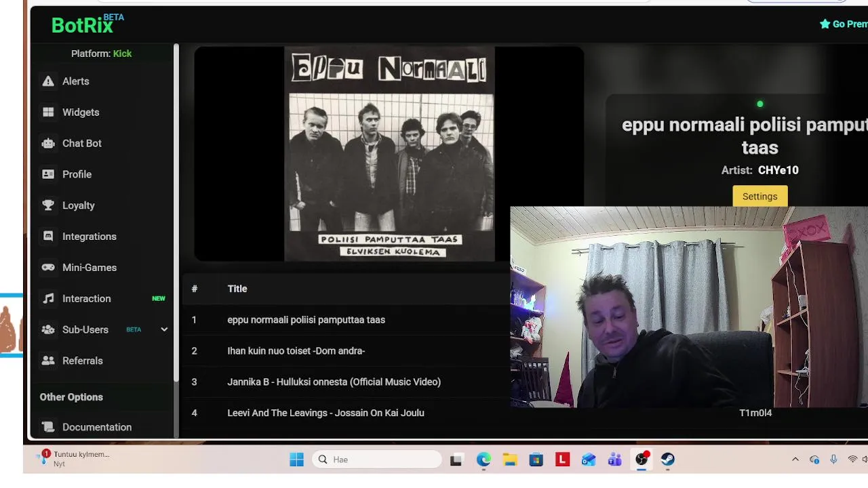
Task: Click the Other Options heading
Action: tap(71, 397)
